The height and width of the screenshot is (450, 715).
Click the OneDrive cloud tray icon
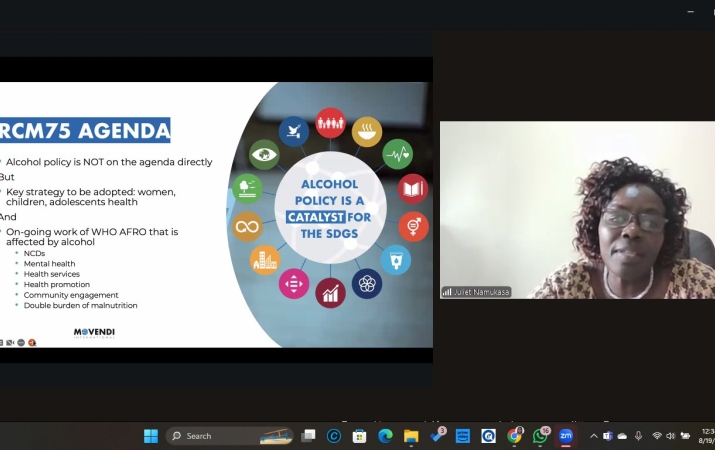(622, 436)
